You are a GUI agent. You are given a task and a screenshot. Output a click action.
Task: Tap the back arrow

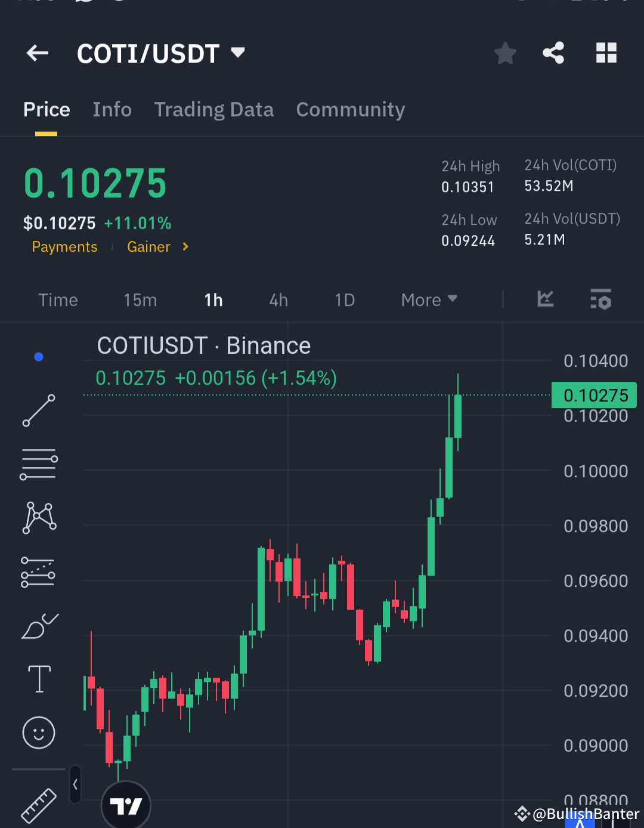(x=37, y=53)
